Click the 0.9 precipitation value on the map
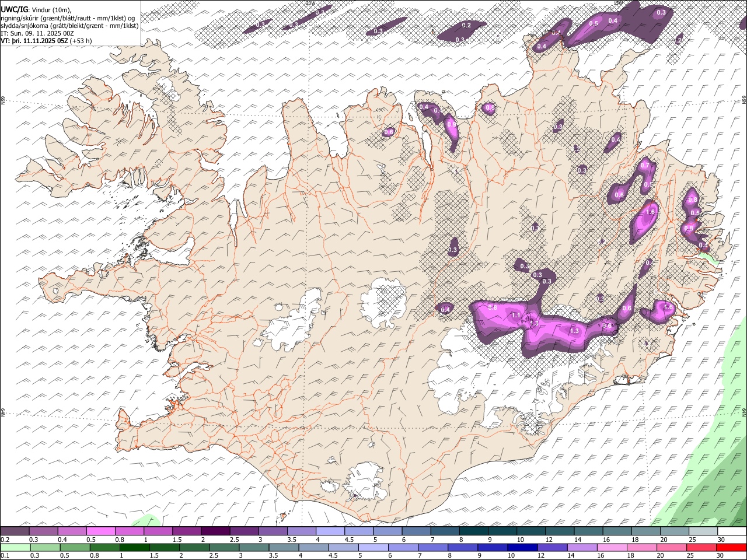 click(451, 124)
